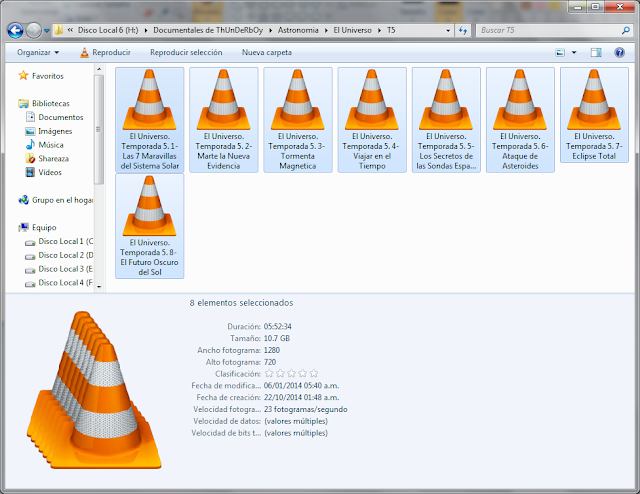
Task: Open Disco Local 1 drive
Action: (59, 241)
